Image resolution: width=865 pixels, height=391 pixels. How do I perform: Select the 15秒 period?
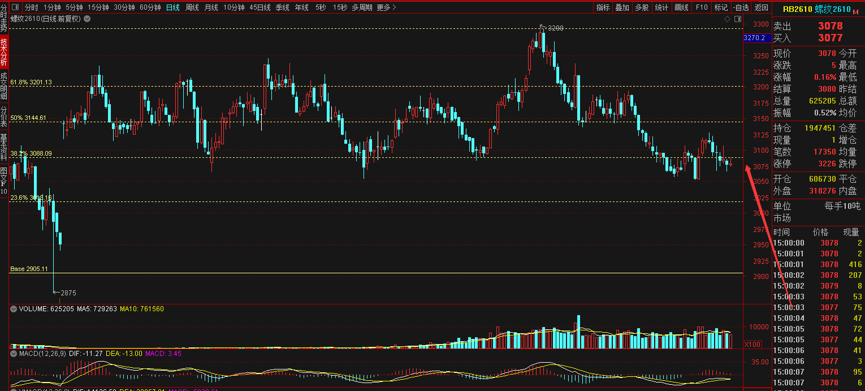[x=340, y=8]
